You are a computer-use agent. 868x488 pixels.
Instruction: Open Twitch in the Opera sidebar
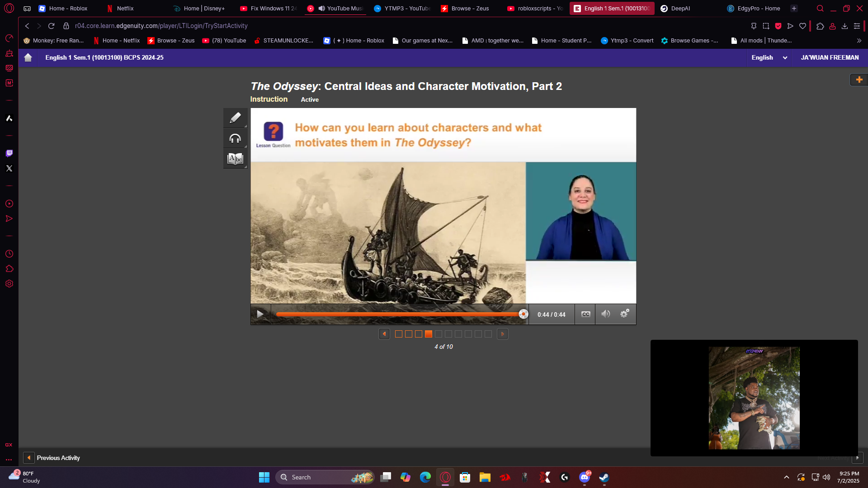(x=9, y=153)
